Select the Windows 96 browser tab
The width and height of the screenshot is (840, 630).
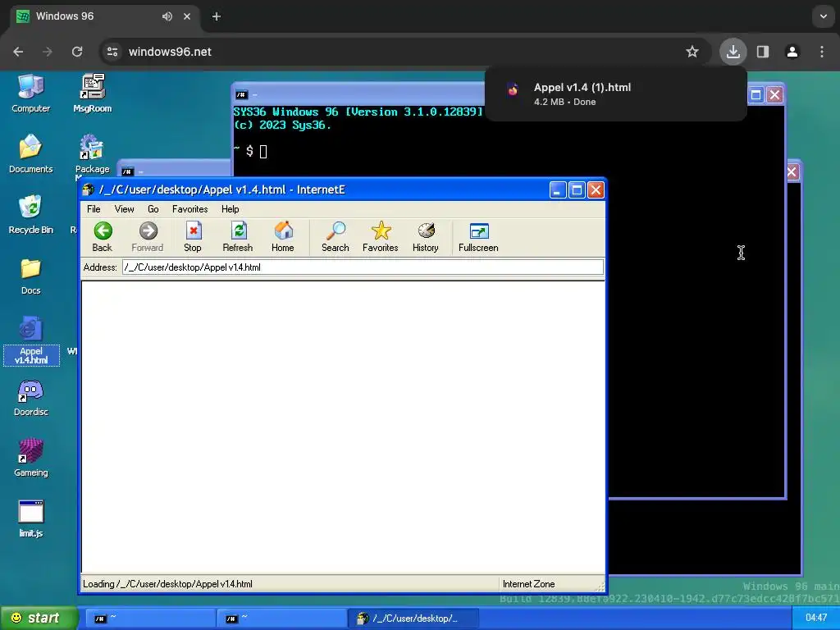click(x=105, y=16)
